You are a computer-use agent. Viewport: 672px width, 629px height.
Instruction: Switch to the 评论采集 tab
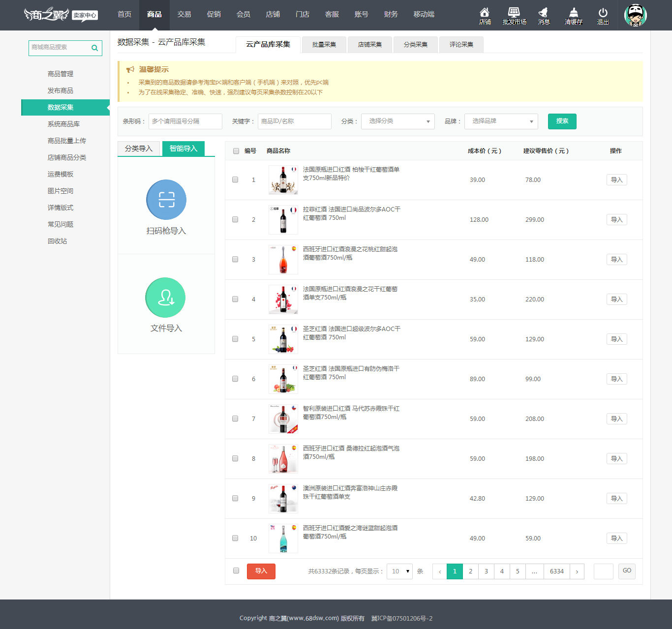(461, 45)
